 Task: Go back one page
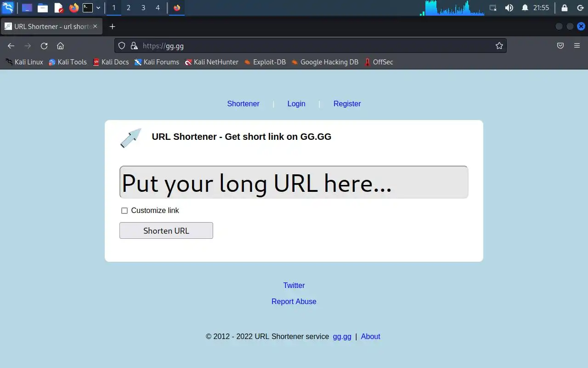coord(11,46)
